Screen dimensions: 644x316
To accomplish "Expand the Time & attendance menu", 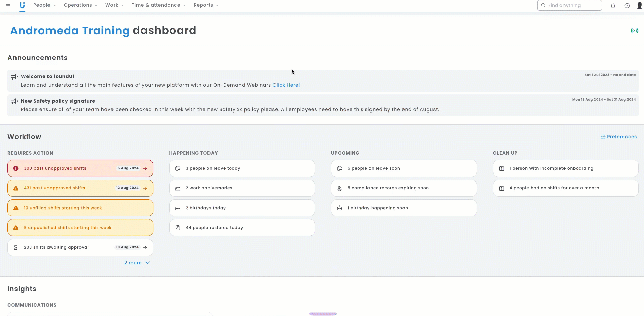I will click(158, 5).
